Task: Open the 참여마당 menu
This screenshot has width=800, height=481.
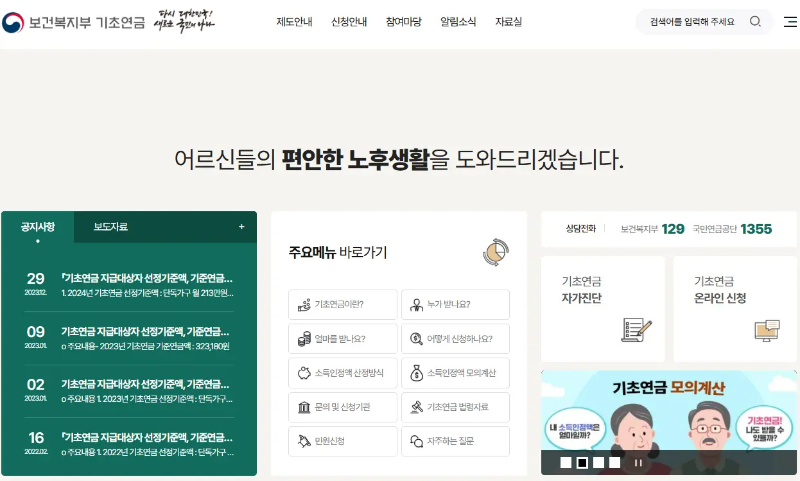Action: (404, 22)
